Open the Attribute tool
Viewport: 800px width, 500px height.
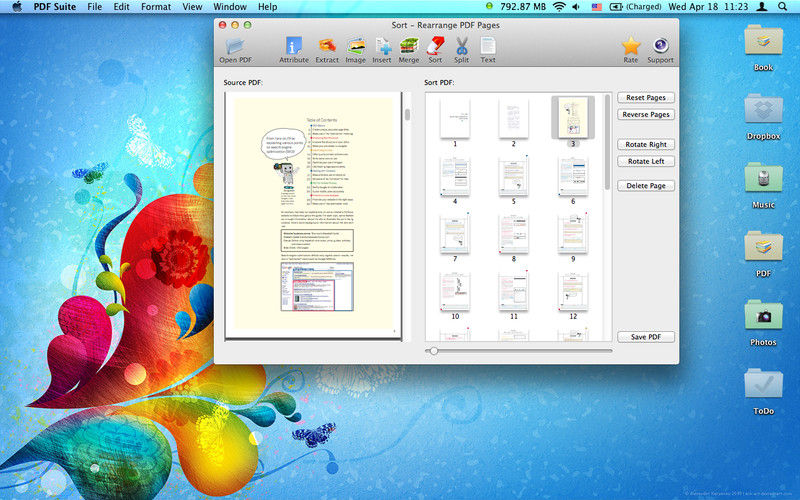(x=294, y=50)
